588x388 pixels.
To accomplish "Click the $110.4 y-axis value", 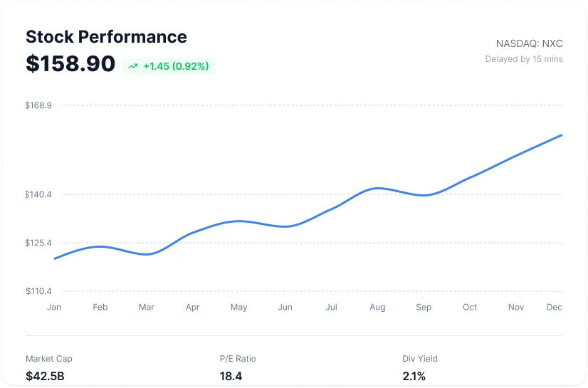I will pos(38,291).
